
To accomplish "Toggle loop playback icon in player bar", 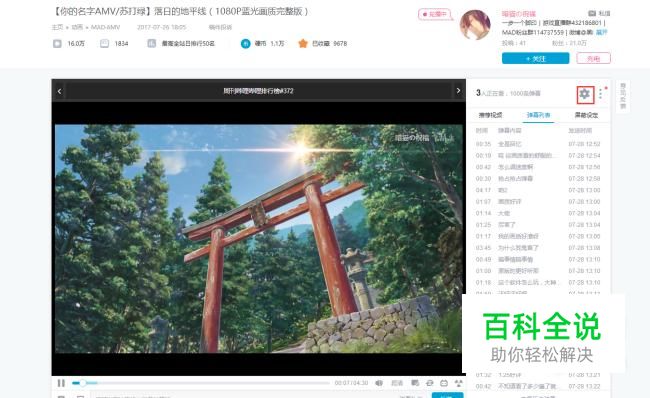I will click(x=429, y=383).
